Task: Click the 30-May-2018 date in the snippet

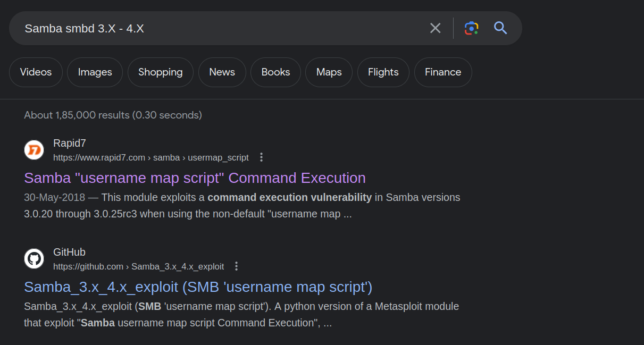Action: (54, 197)
